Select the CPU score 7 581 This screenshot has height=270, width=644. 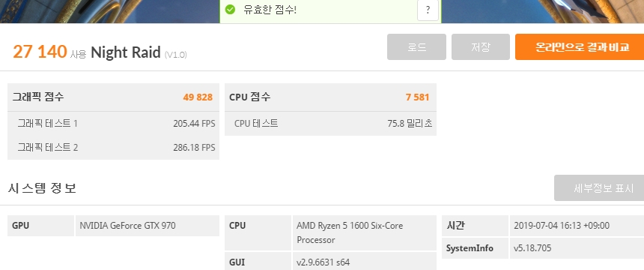click(x=417, y=97)
